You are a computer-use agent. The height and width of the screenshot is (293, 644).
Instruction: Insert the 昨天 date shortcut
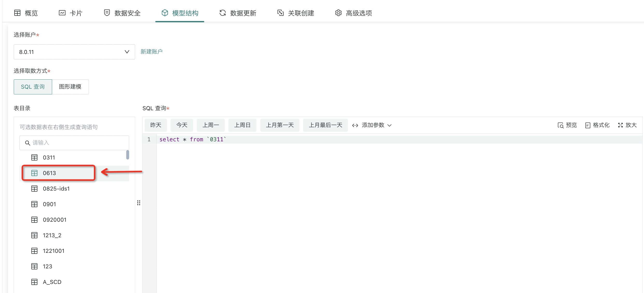tap(156, 125)
